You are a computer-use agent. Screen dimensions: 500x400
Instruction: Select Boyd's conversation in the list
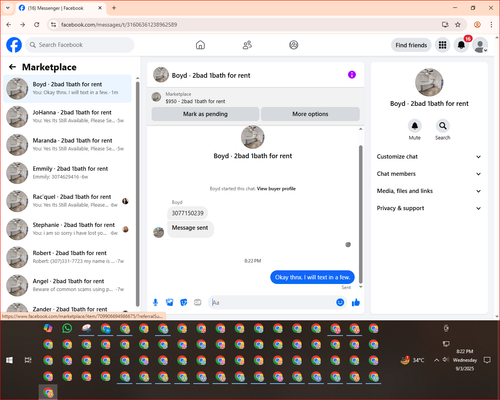pos(68,88)
